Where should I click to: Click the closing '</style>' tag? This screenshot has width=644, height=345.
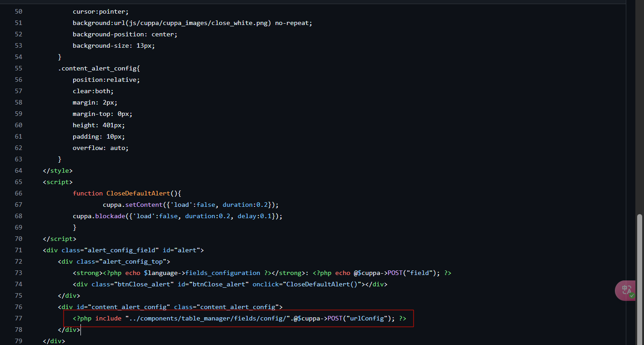(x=58, y=170)
